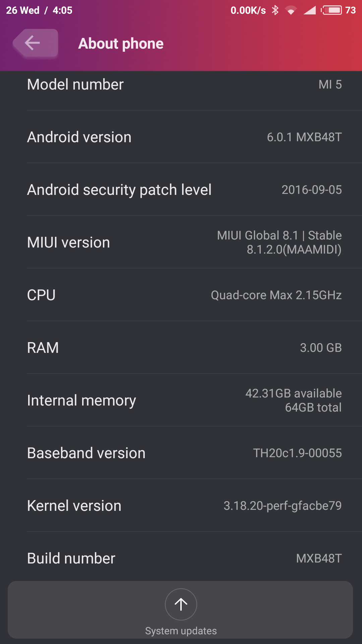Tap the battery indicator icon
Screen dimensions: 362x644
332,10
